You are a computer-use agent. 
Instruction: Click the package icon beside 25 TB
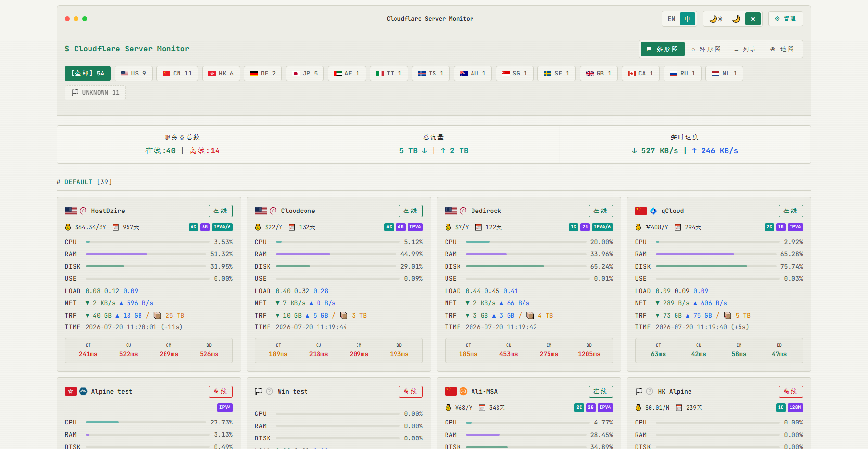[157, 315]
